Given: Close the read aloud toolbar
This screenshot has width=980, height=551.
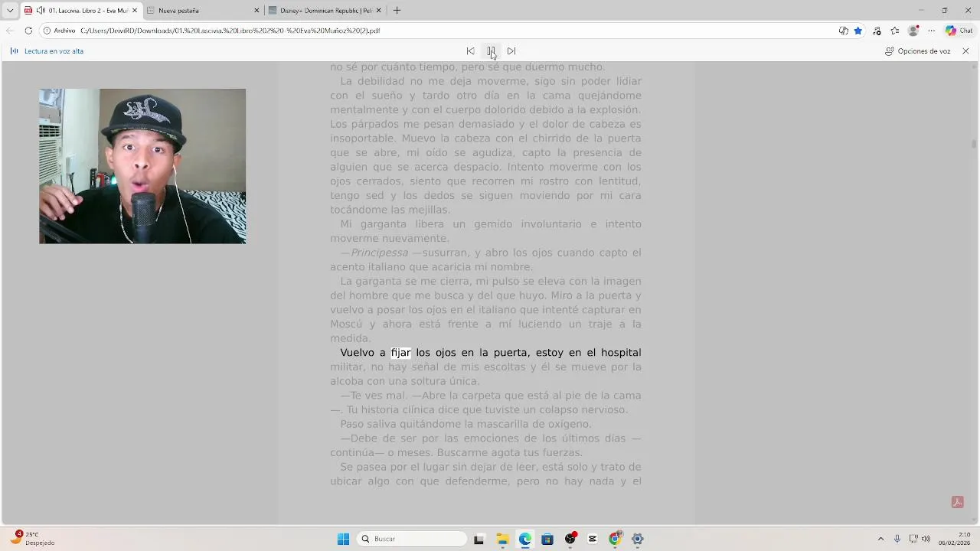Looking at the screenshot, I should click(965, 51).
